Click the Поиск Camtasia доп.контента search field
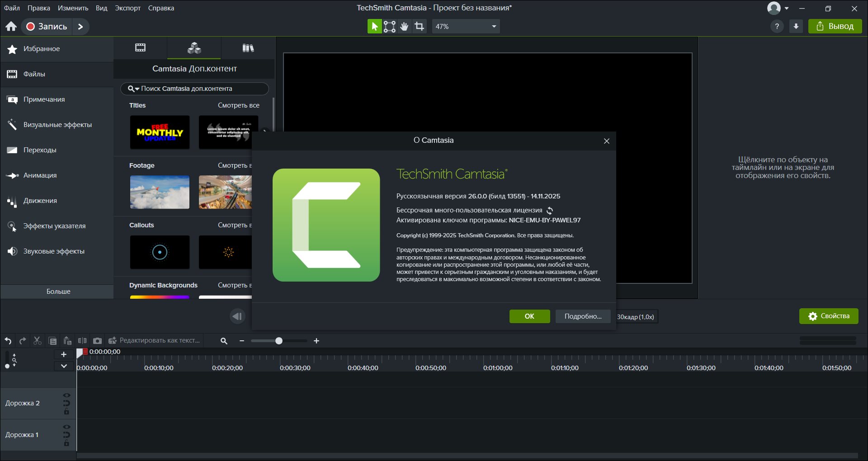Screen dimensions: 868x461 click(x=199, y=89)
